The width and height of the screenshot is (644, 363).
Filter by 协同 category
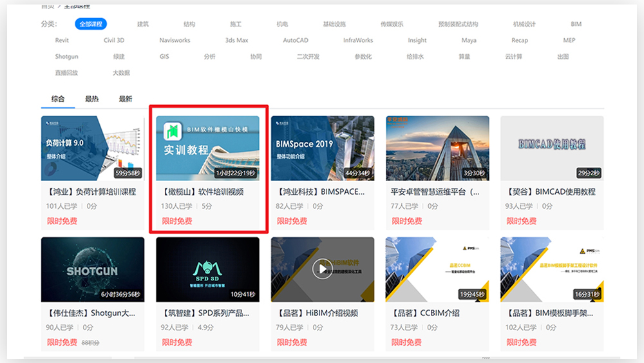click(256, 57)
